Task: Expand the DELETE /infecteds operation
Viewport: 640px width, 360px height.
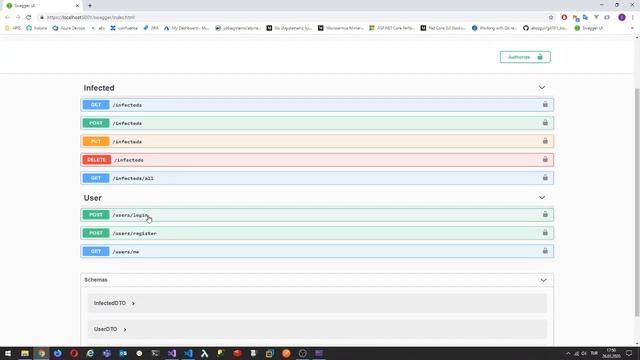Action: pos(317,160)
